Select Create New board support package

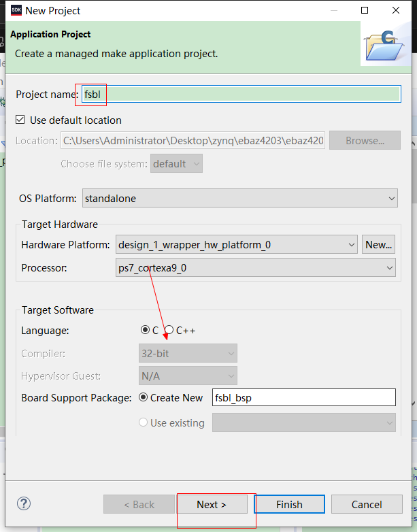(143, 397)
